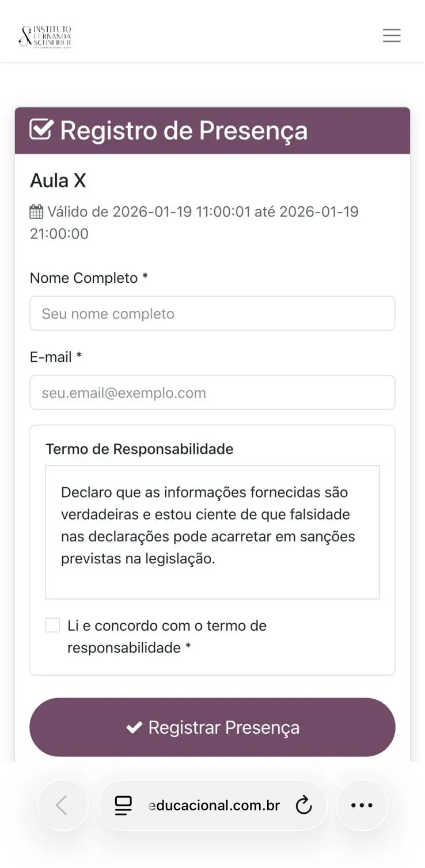Check the responsibility term agreement checkbox

[52, 626]
